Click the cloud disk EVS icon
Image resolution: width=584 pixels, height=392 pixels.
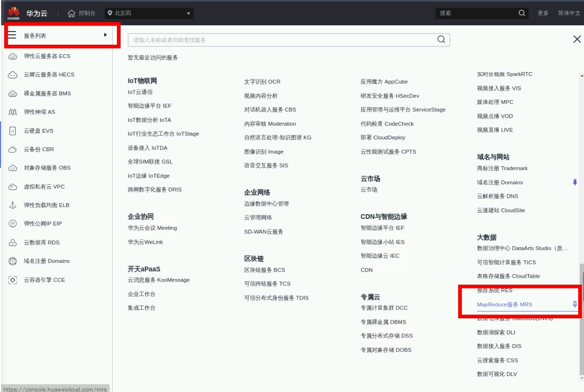pyautogui.click(x=13, y=131)
